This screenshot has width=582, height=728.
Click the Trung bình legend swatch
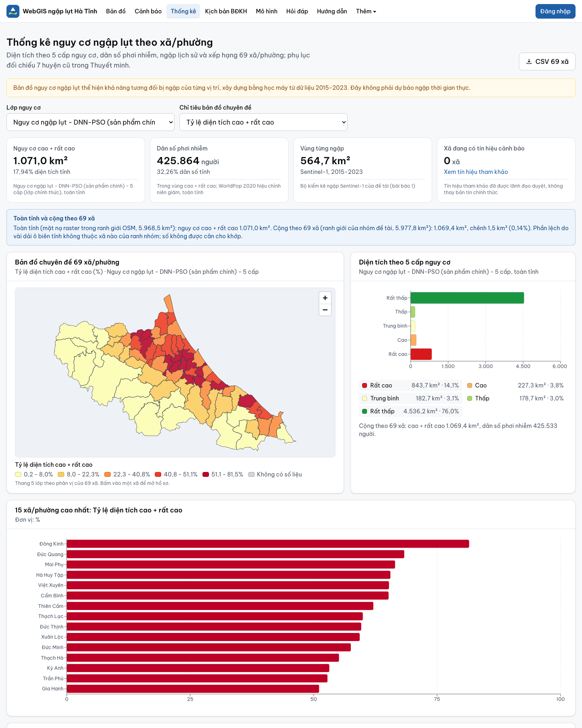(365, 398)
